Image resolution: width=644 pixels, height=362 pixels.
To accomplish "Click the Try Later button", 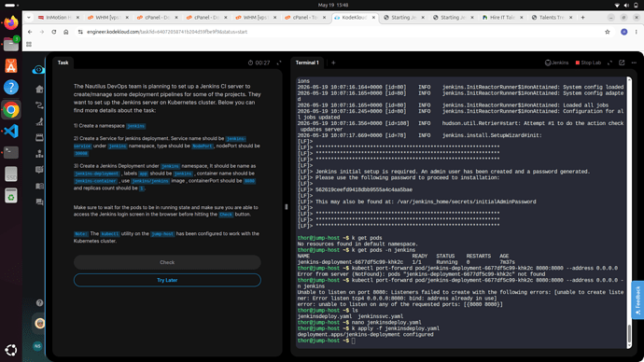I will tap(167, 280).
